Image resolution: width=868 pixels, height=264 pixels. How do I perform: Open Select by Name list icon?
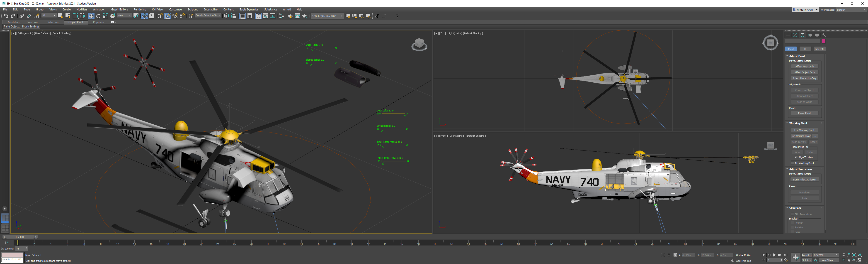68,16
